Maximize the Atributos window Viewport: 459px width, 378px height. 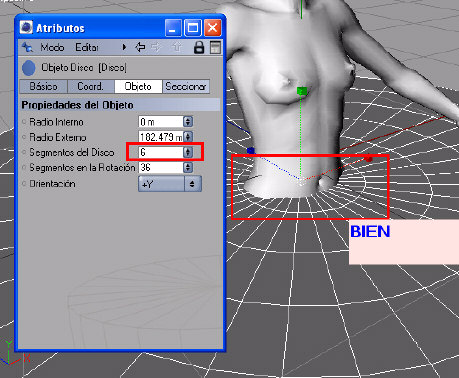click(193, 28)
